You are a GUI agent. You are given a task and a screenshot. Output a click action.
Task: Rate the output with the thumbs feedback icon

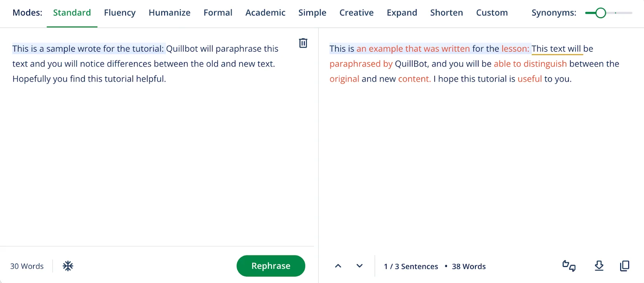tap(568, 266)
